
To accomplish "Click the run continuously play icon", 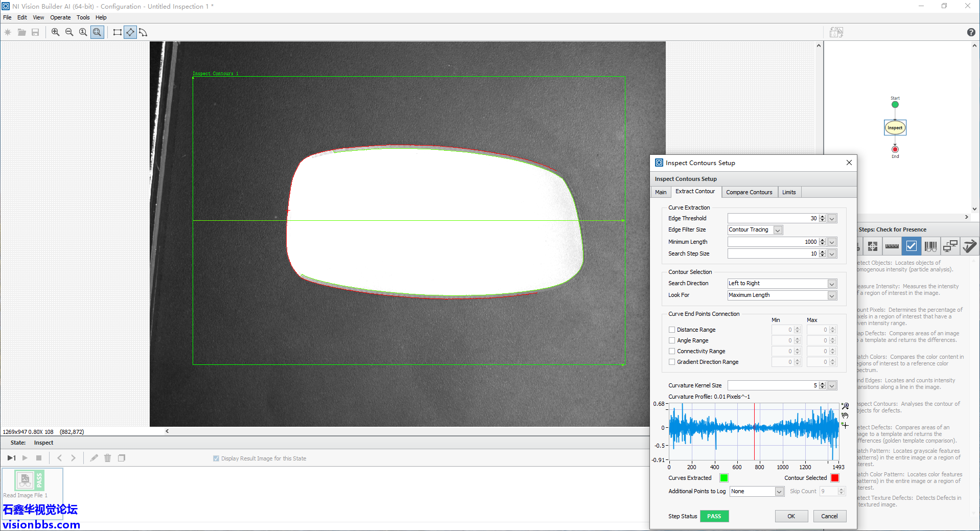I will pyautogui.click(x=25, y=458).
